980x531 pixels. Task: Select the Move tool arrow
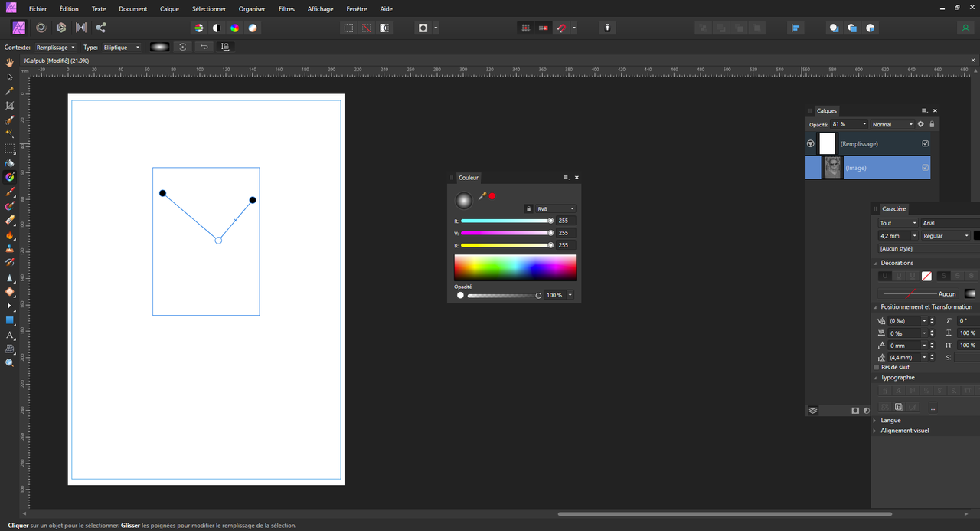click(10, 77)
